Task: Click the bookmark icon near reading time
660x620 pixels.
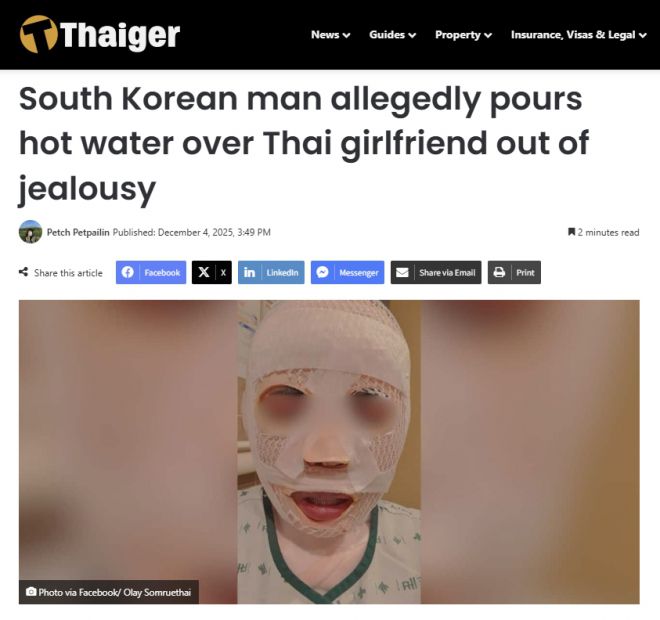Action: [x=572, y=232]
